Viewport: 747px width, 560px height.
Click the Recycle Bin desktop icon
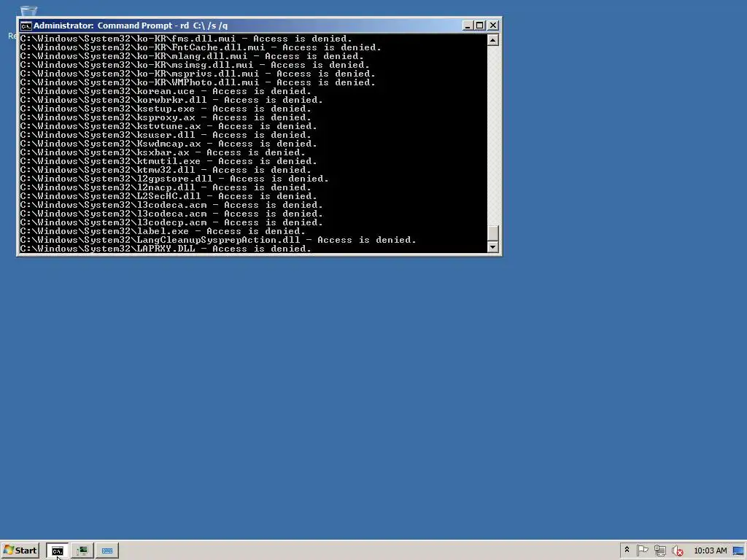pyautogui.click(x=28, y=10)
